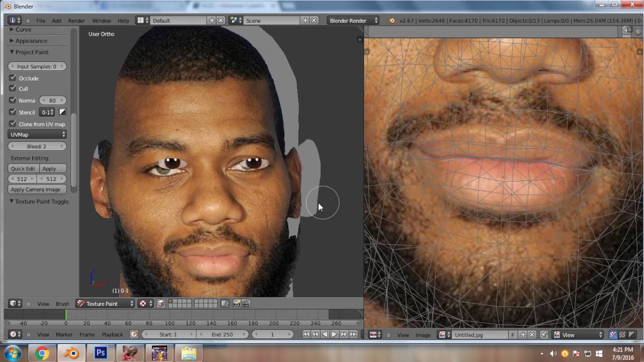Open the Info editor type selector icon
The width and height of the screenshot is (644, 362).
point(15,21)
